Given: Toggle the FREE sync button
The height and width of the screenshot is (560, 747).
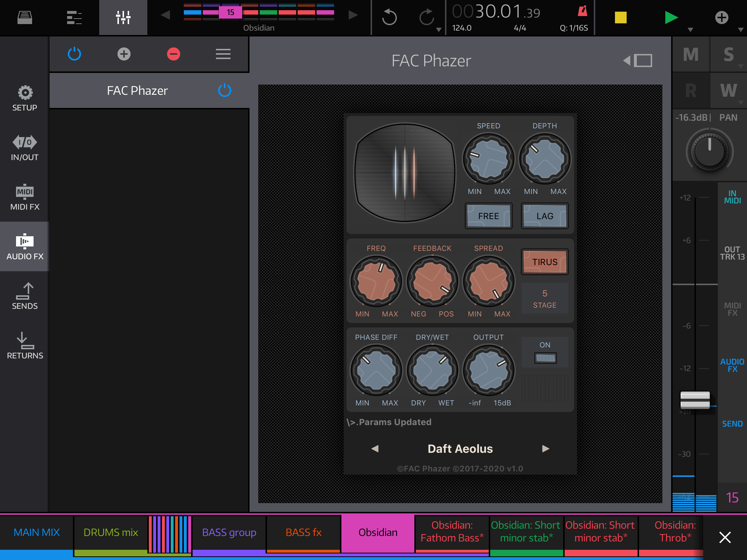Looking at the screenshot, I should (x=488, y=216).
